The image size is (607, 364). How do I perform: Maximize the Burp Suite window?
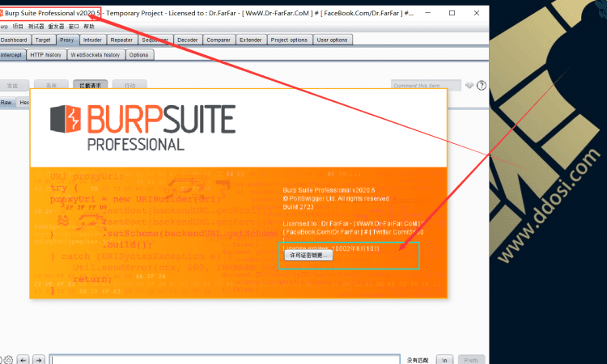click(452, 13)
